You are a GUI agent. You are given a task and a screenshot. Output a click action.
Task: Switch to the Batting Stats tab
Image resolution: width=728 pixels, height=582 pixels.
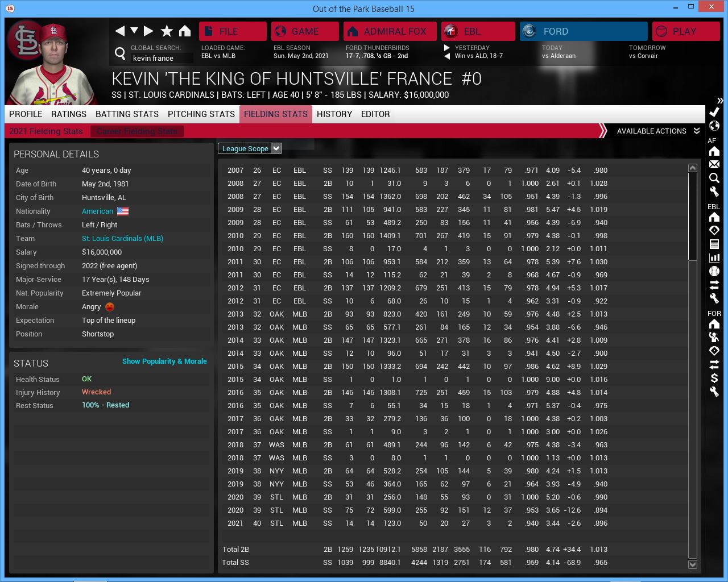(x=127, y=114)
